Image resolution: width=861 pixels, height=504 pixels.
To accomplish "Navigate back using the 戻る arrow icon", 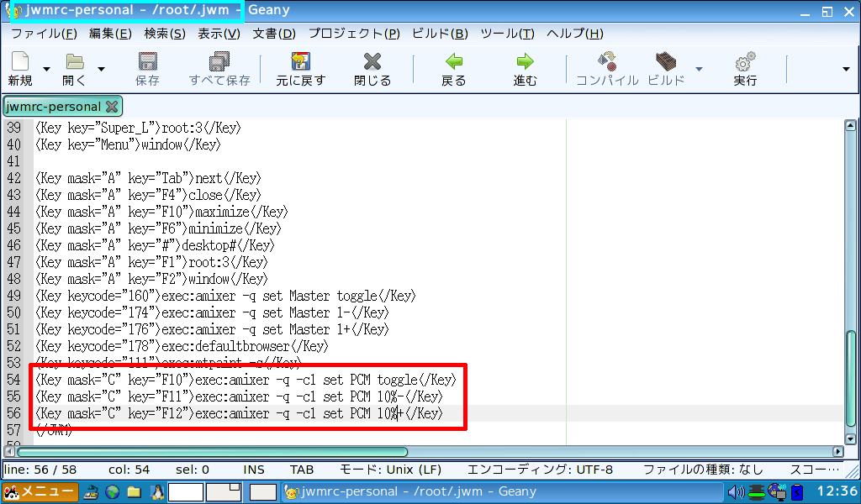I will coord(454,67).
